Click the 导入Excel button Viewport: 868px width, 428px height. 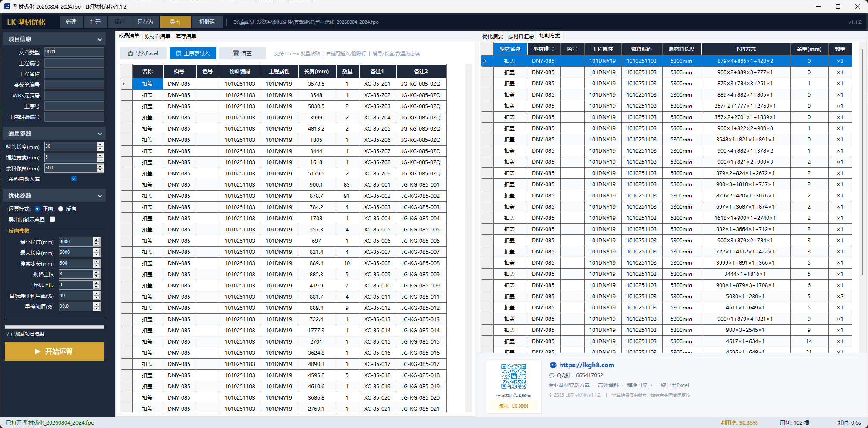coord(143,53)
